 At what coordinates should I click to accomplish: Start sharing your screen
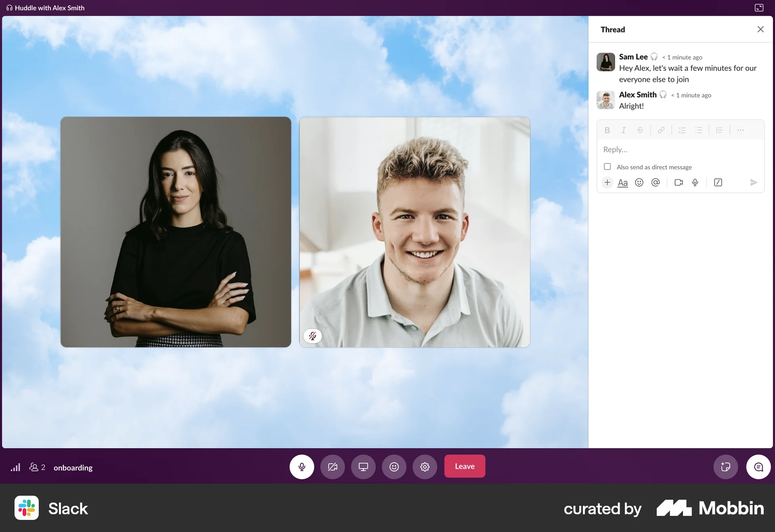coord(363,467)
